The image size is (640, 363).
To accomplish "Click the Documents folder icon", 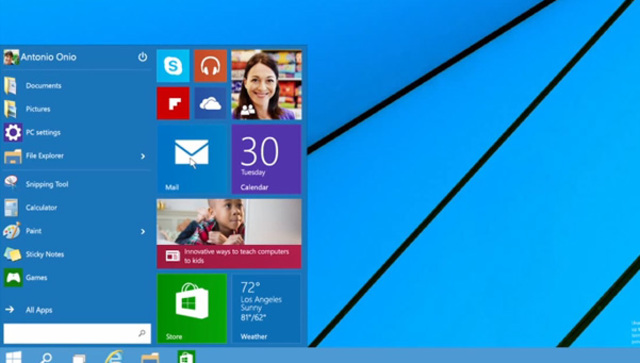I will click(x=11, y=86).
